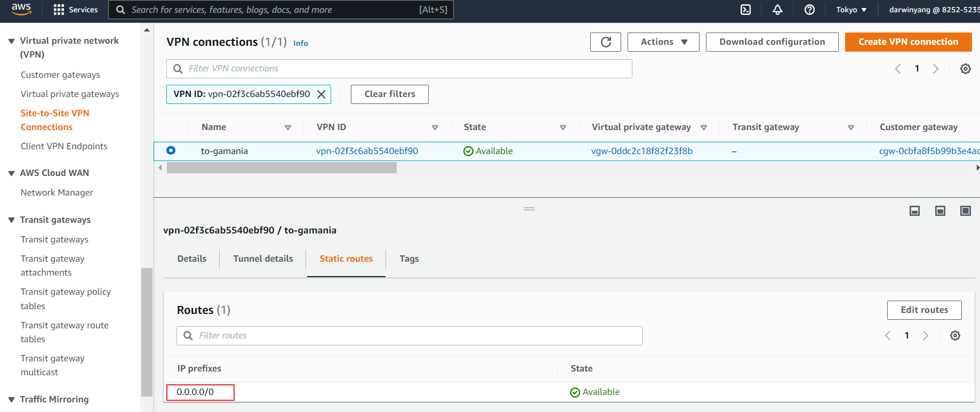980x412 pixels.
Task: Collapse the Transit gateways sidebar section
Action: click(12, 220)
